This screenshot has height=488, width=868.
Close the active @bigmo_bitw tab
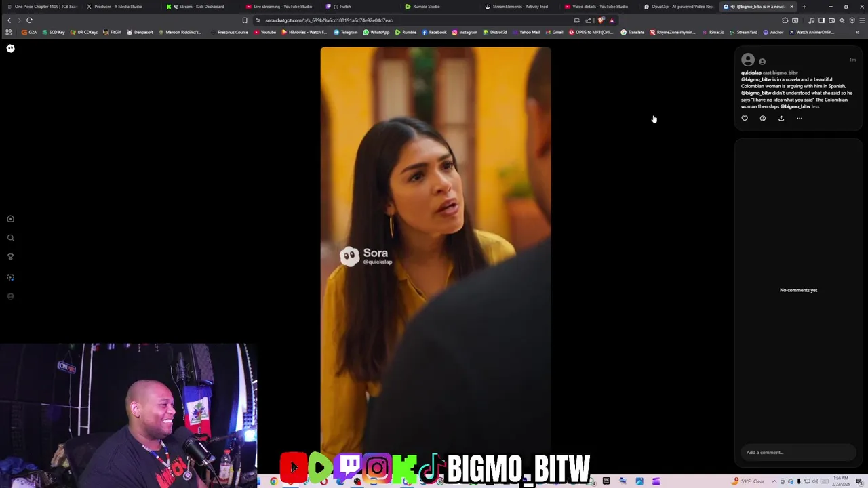791,7
